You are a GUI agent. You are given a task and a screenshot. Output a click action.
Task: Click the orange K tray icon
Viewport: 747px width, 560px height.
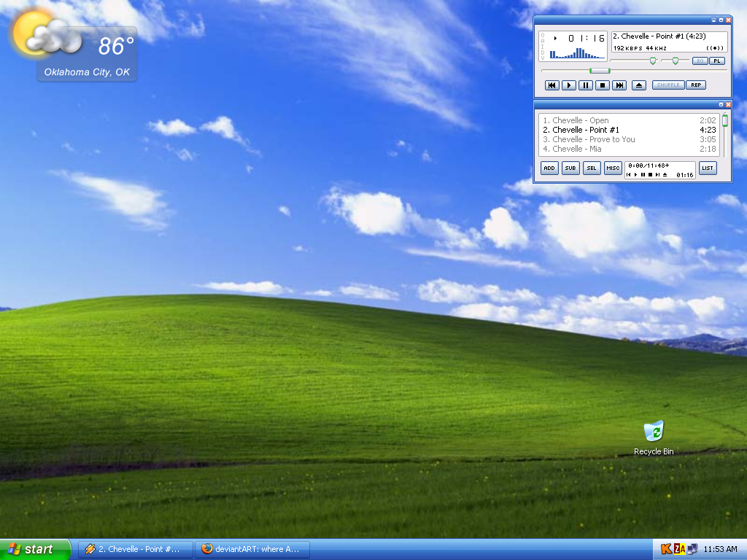(667, 549)
